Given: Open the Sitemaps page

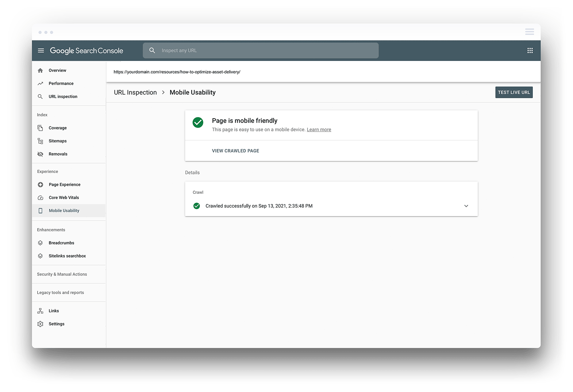Looking at the screenshot, I should tap(69, 141).
